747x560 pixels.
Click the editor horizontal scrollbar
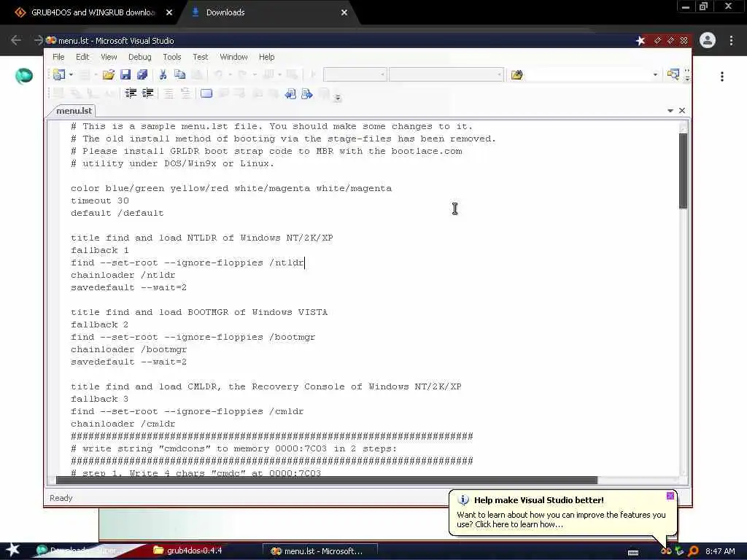[x=327, y=480]
